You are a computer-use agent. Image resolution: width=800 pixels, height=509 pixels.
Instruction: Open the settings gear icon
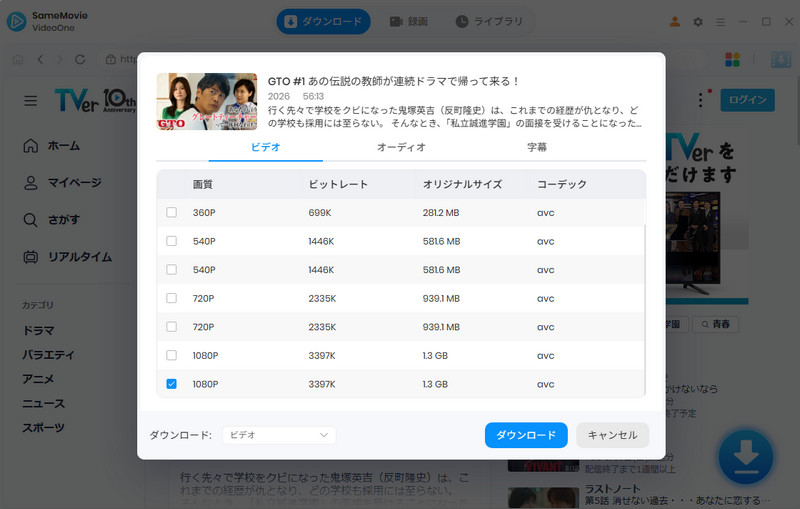pos(698,22)
